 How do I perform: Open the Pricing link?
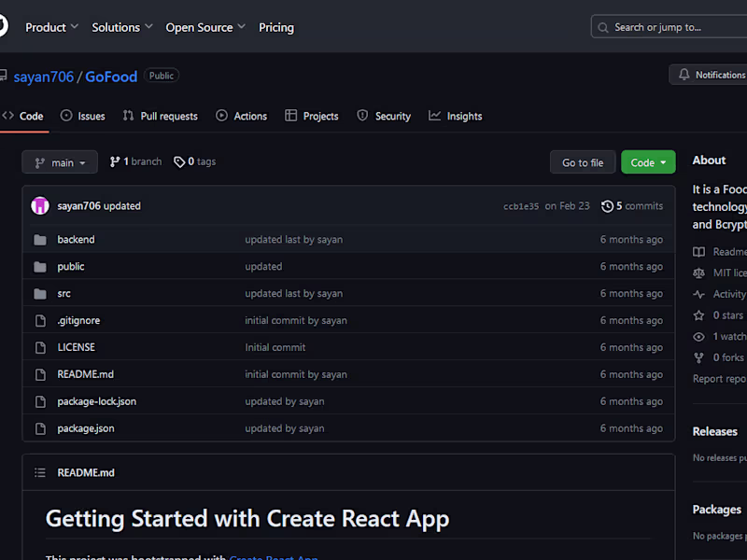[x=275, y=27]
